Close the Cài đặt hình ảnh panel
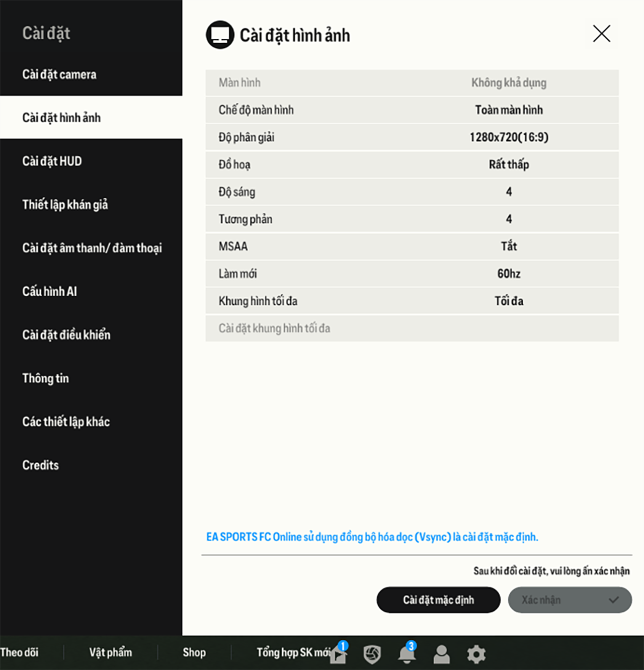 (x=601, y=34)
